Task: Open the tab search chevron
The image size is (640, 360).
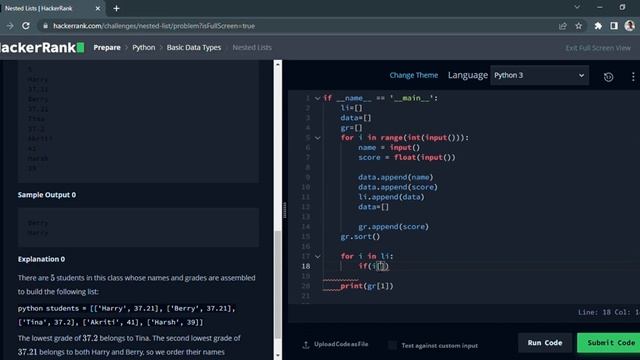Action: 577,7
